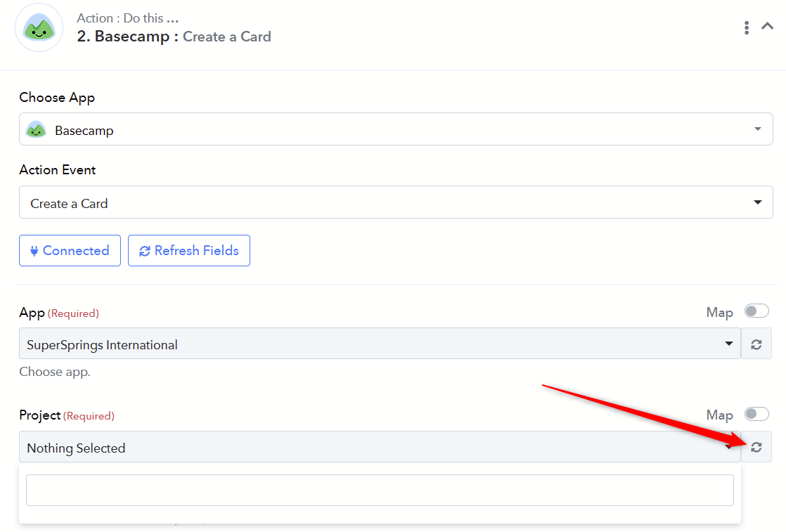Click the Refresh Fields button

pyautogui.click(x=189, y=250)
